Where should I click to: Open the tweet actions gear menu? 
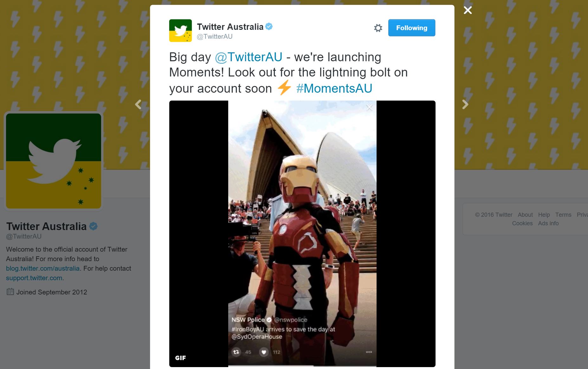coord(378,28)
